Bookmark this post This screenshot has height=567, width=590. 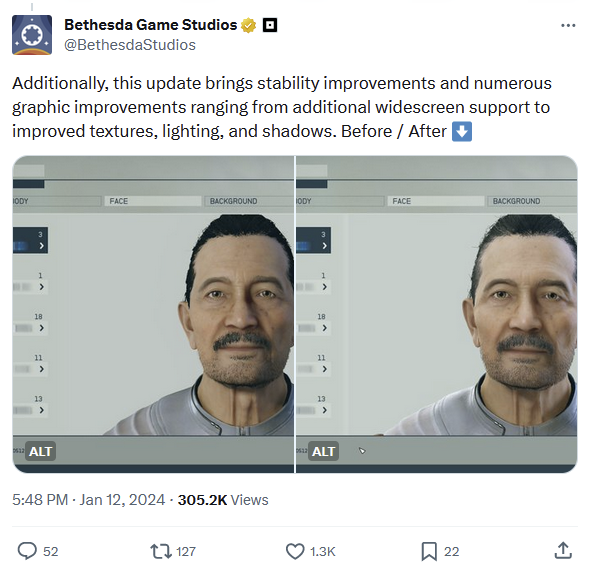point(429,552)
